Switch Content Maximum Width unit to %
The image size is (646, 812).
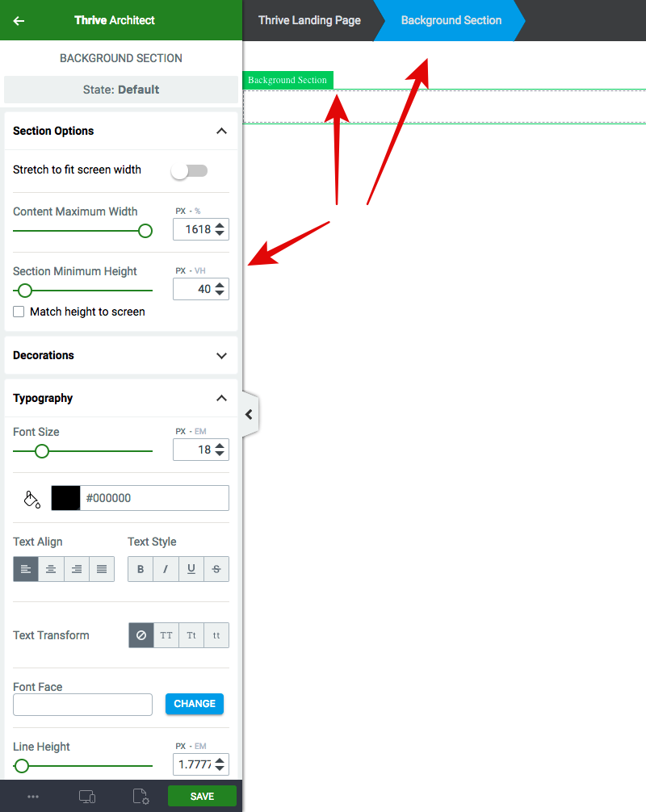coord(197,211)
